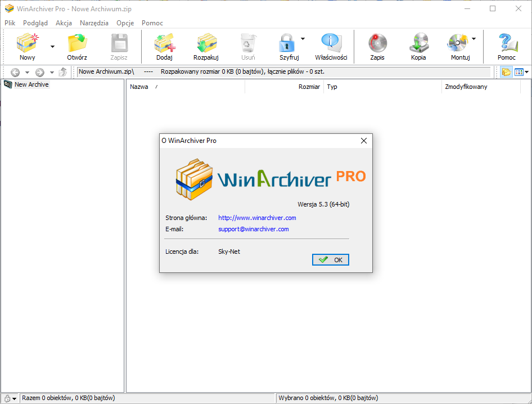This screenshot has height=404, width=532.
Task: Click the Dodaj (add files) icon
Action: 165,43
